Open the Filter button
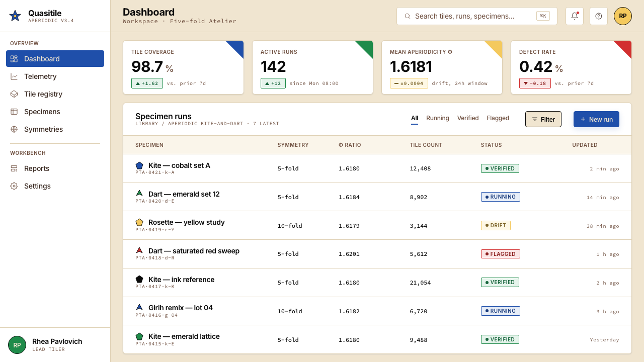644x362 pixels. 543,119
